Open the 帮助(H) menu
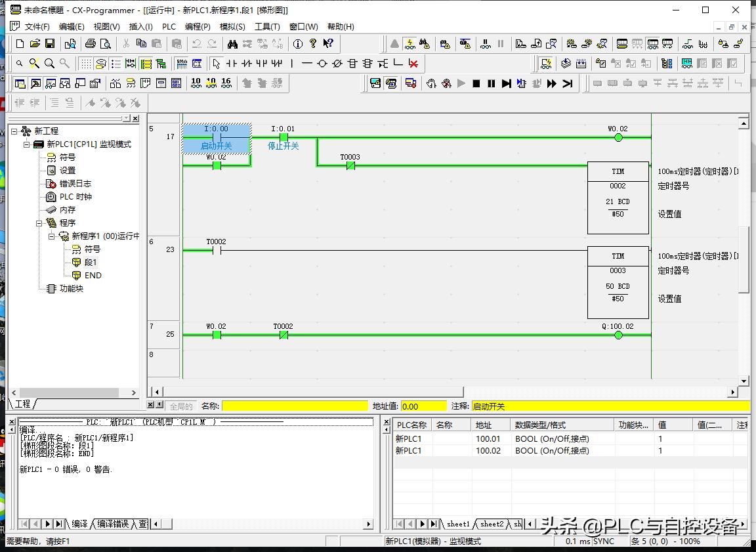 click(x=341, y=26)
